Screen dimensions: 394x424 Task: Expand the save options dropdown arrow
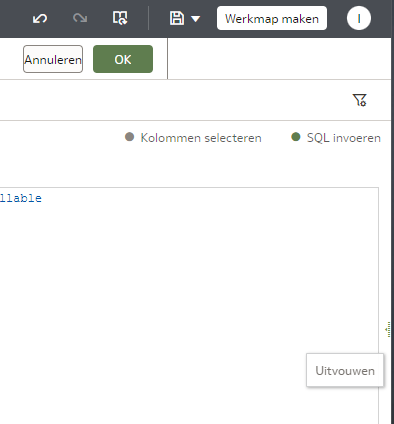tap(196, 19)
